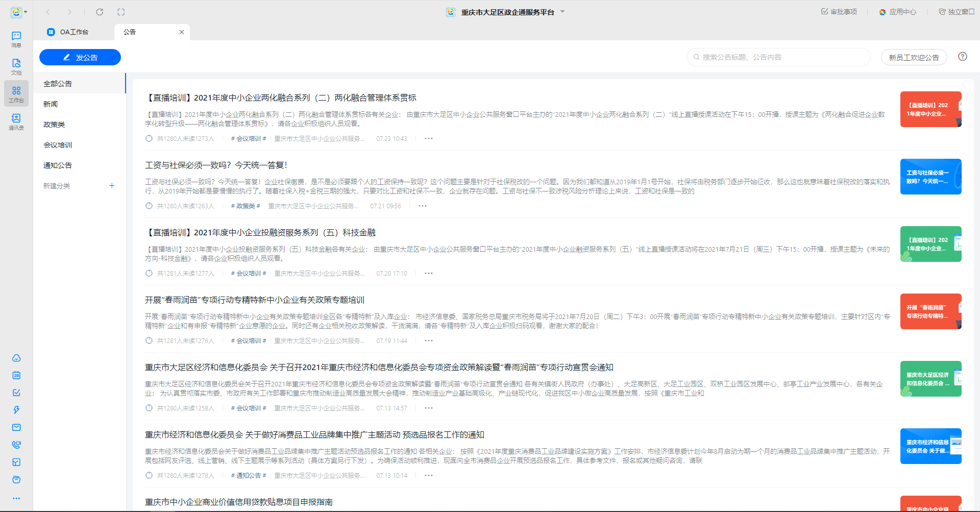Click read-status circle on 春雨润苗专题培训 notice
980x512 pixels.
(x=149, y=340)
